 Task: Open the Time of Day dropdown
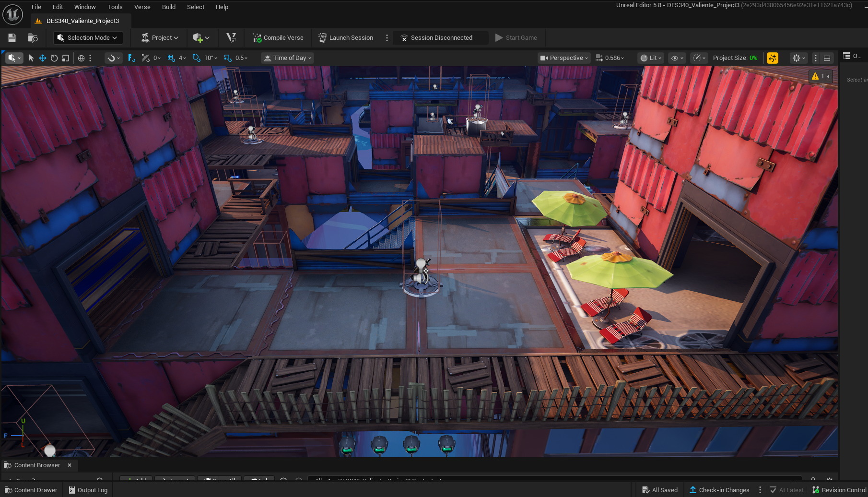(x=287, y=58)
